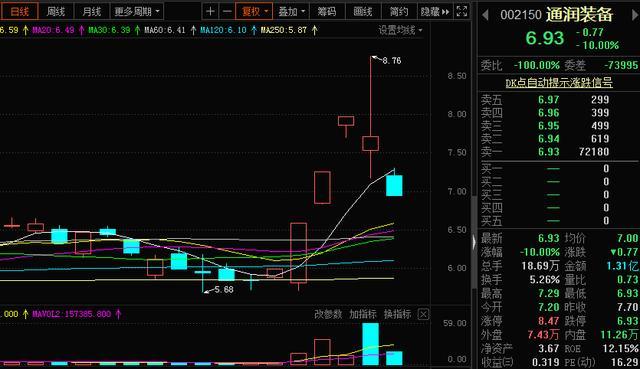Viewport: 640px width, 369px height.
Task: Click the 5.68 low price marker
Action: [224, 289]
